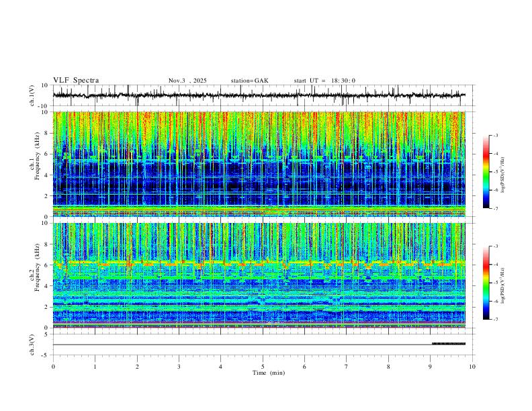Click the "-10" tick on ch.1(V) axis
532x411 pixels.
tap(44, 106)
